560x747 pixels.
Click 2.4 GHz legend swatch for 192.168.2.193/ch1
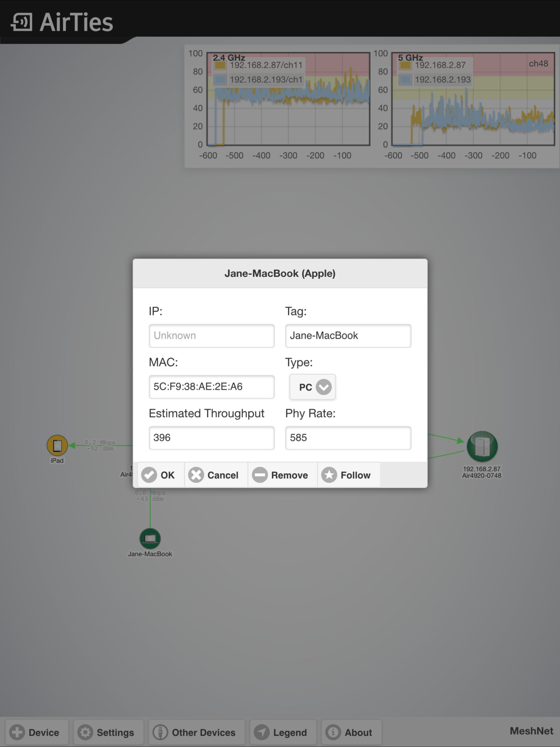tap(220, 80)
